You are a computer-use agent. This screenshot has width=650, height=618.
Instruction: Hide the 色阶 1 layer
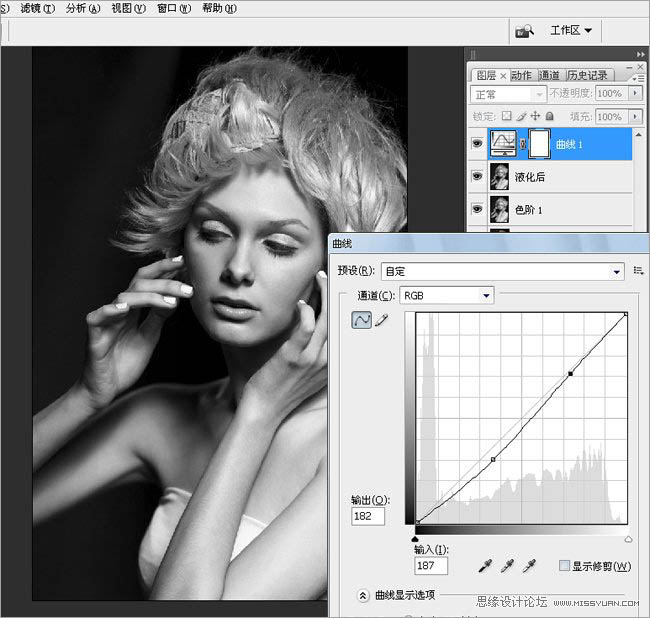pos(476,210)
